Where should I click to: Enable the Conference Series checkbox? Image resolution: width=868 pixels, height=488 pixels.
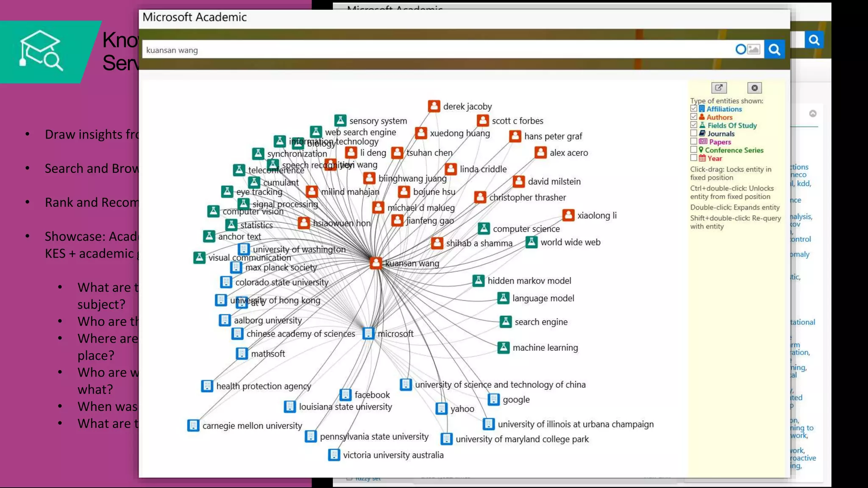coord(693,150)
